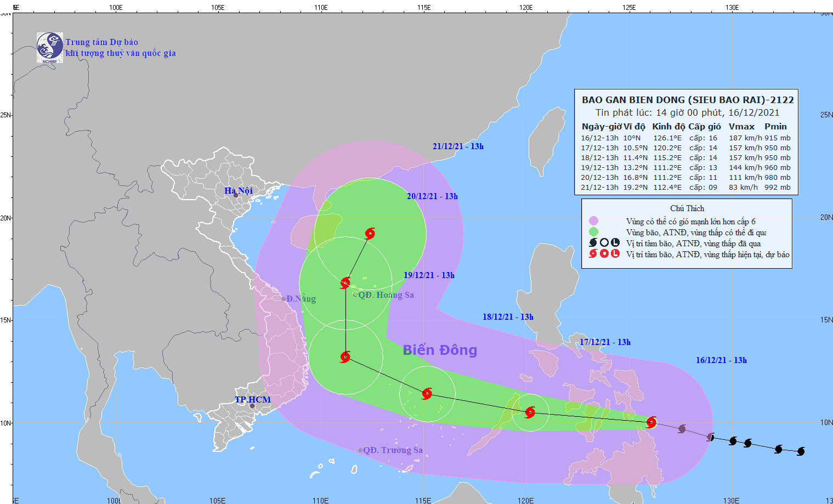833x504 pixels.
Task: Click the map label '16/12/21 - 13h'
Action: point(721,360)
